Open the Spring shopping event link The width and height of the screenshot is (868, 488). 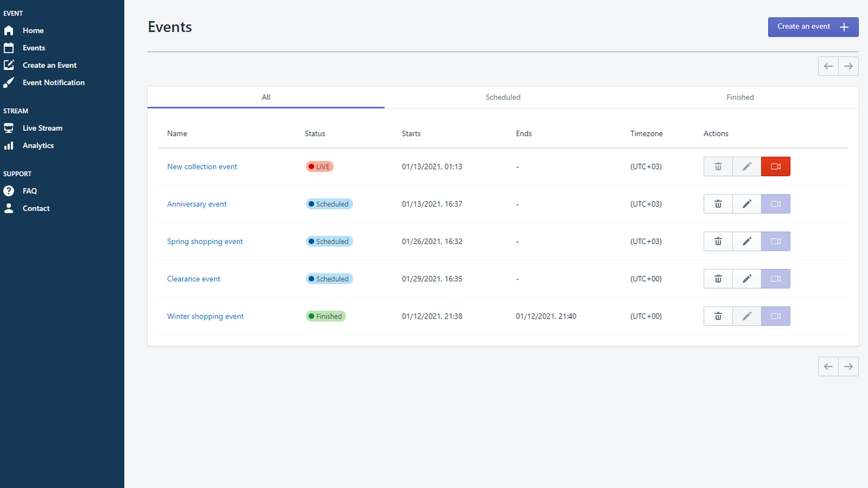click(x=205, y=241)
